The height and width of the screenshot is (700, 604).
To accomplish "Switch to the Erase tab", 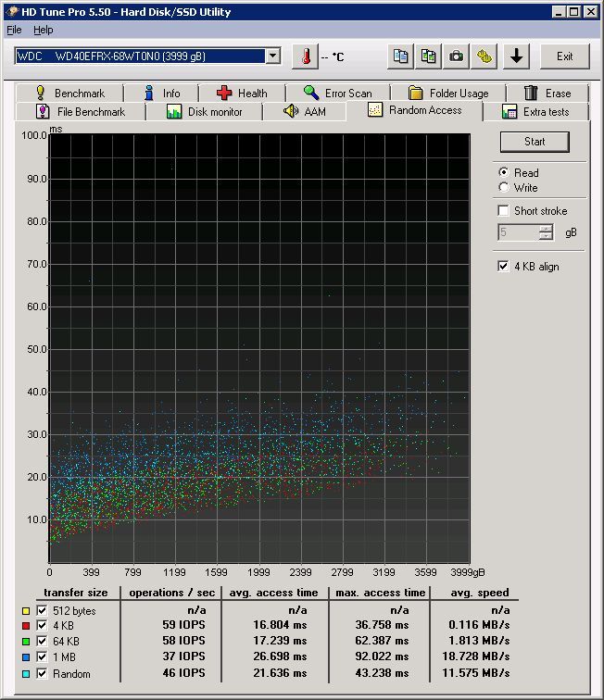I will [547, 94].
